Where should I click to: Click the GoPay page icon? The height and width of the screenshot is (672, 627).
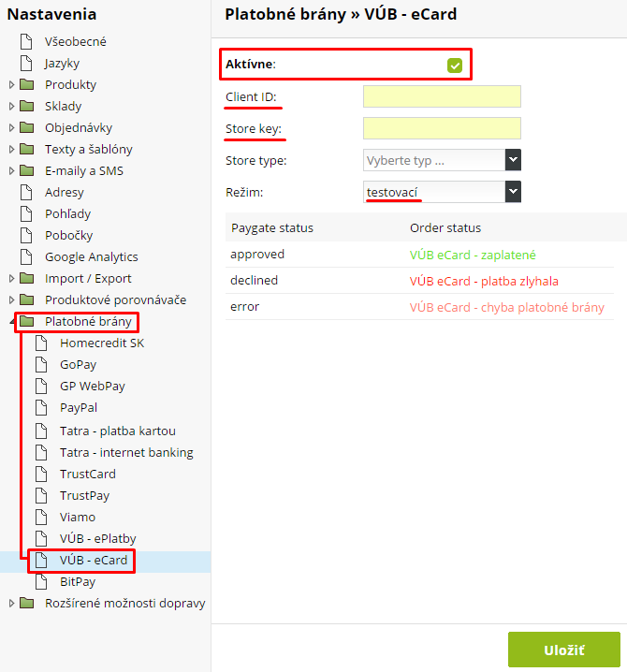tap(41, 364)
